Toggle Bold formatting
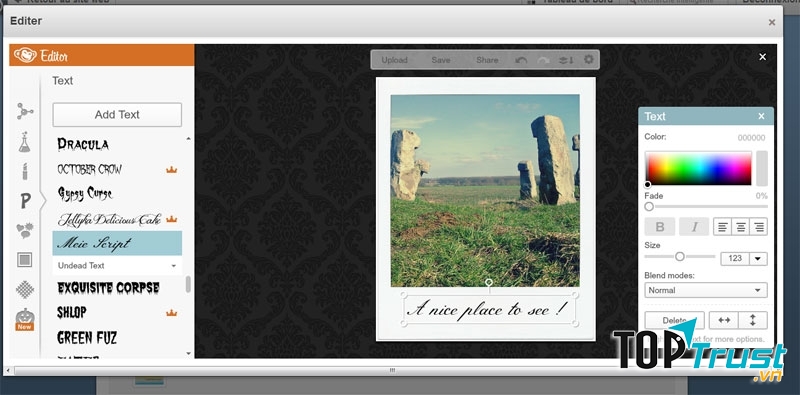Viewport: 800px width, 395px height. 660,227
